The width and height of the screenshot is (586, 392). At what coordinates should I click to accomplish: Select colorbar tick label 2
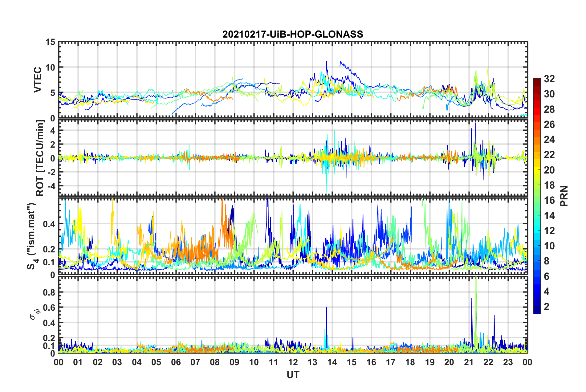[547, 307]
